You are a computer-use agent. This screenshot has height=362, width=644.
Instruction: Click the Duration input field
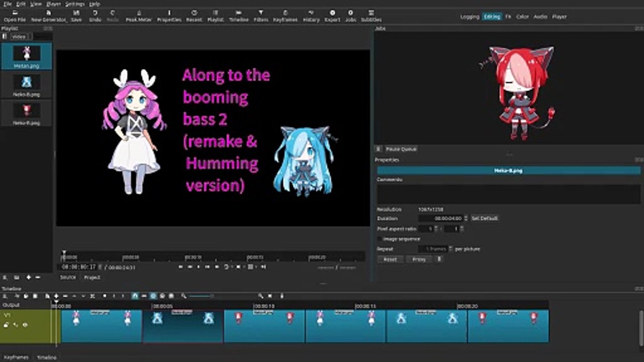click(440, 218)
